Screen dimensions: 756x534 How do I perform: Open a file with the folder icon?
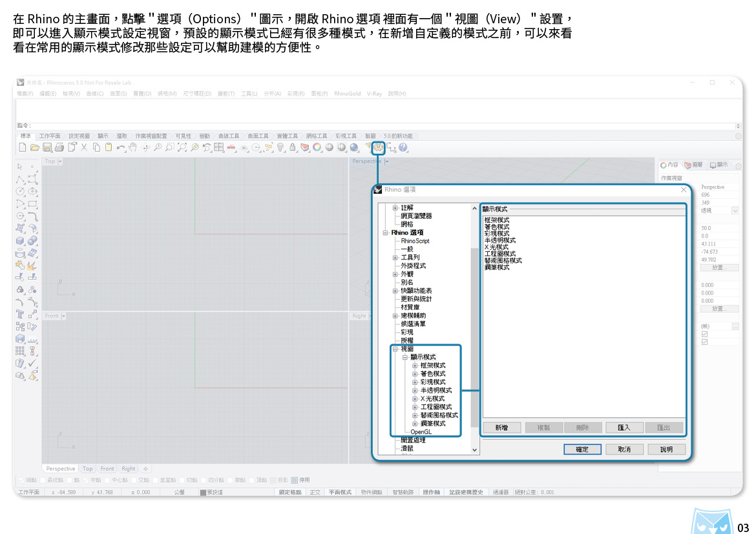coord(35,147)
